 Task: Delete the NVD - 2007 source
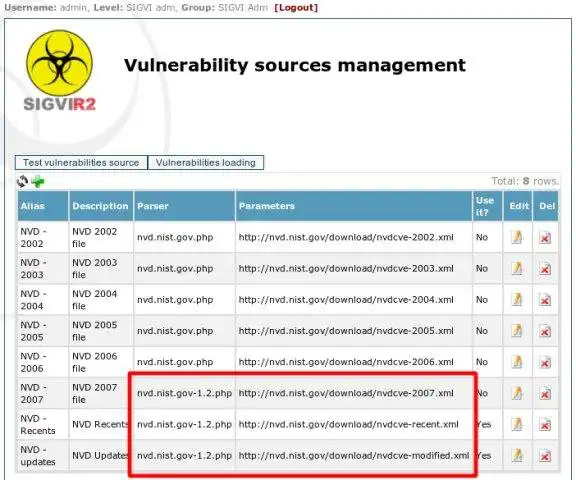click(545, 394)
